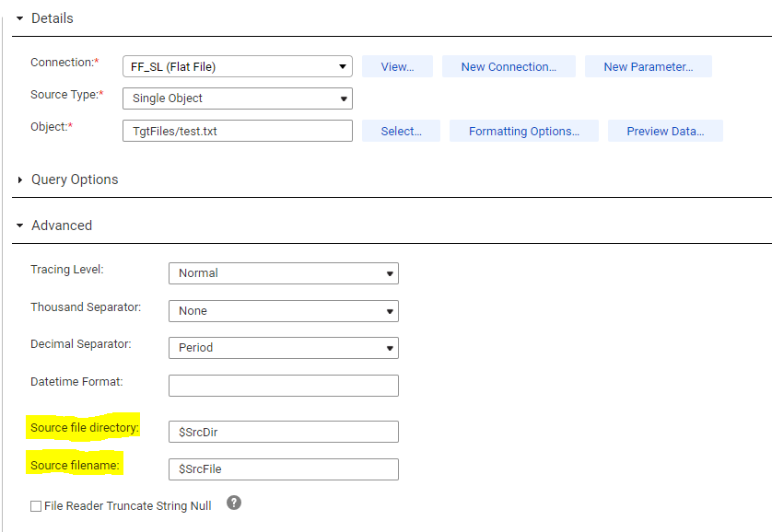Click the Select... object button

pyautogui.click(x=401, y=131)
